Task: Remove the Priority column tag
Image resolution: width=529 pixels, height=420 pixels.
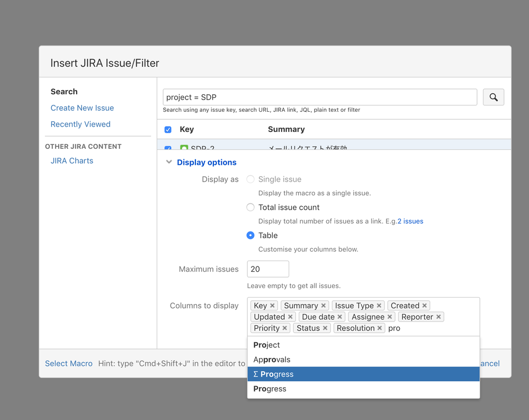Action: coord(285,328)
